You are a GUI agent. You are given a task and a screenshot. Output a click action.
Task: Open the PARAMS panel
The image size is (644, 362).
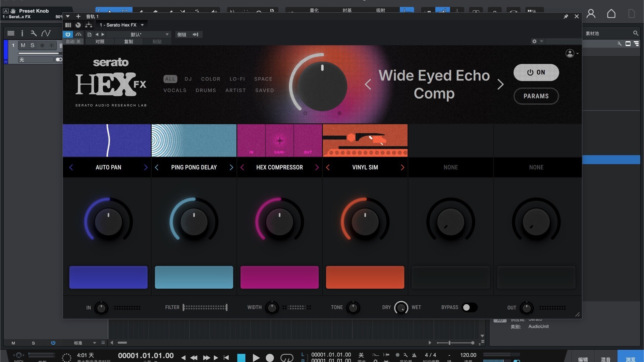[x=536, y=96]
